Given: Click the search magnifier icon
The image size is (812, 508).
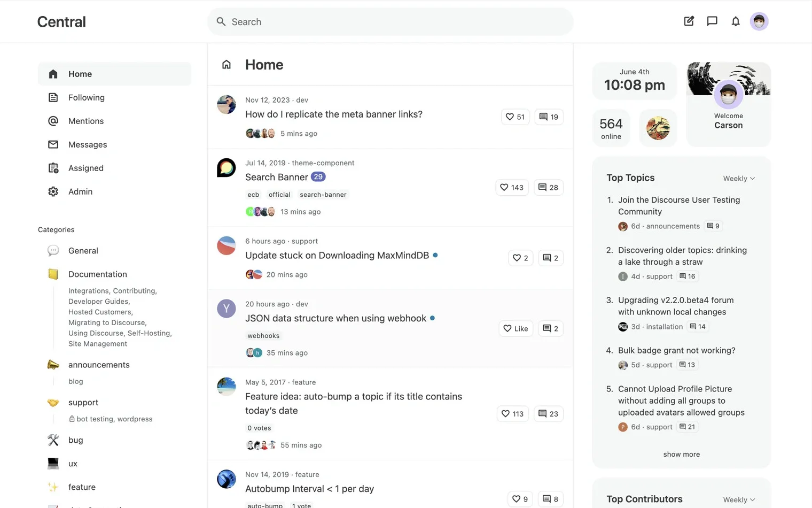Looking at the screenshot, I should (x=221, y=21).
